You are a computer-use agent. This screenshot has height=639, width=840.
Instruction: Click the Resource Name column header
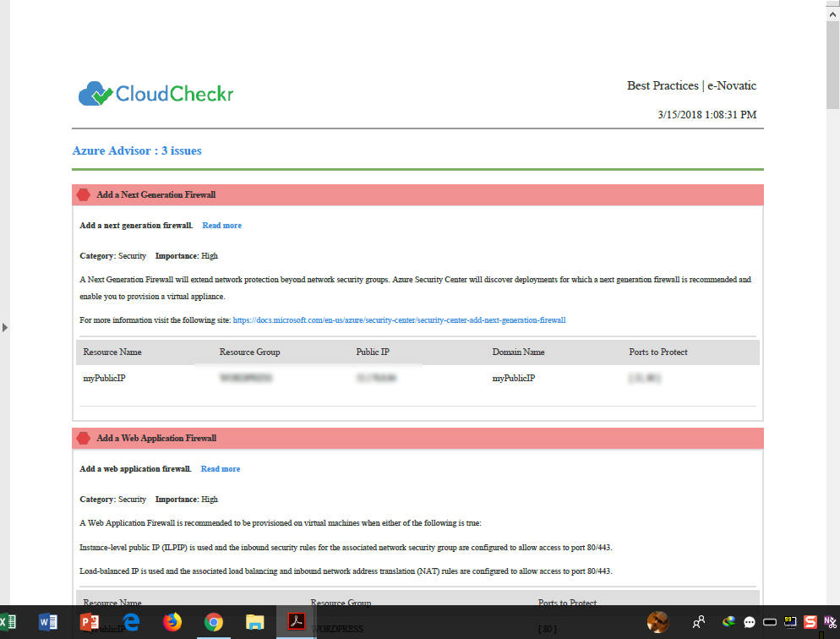pos(112,352)
